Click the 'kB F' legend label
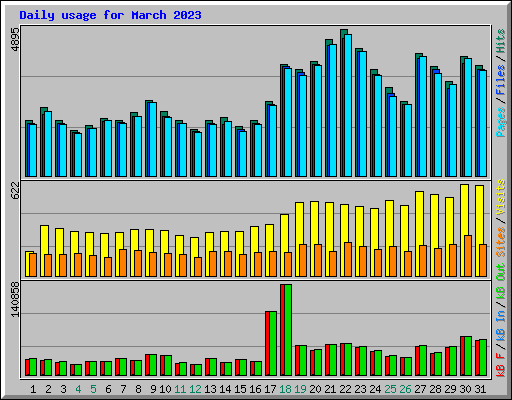Viewport: 512px width, 400px height. pyautogui.click(x=501, y=365)
